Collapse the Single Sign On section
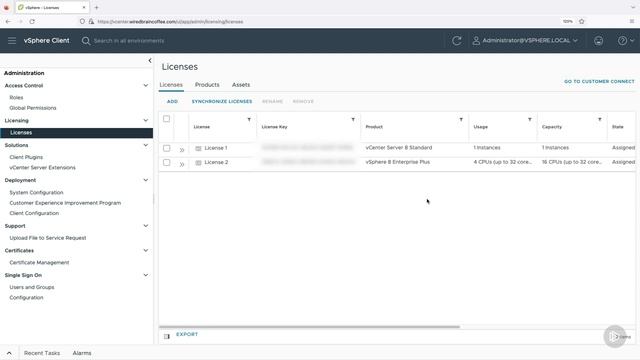Screen dimensions: 640x360 tap(146, 275)
